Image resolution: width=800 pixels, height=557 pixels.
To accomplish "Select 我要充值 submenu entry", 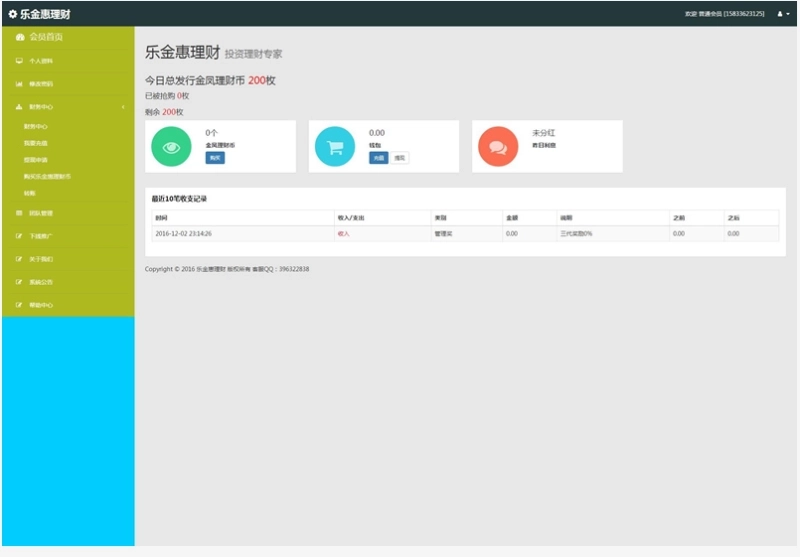I will pos(35,143).
